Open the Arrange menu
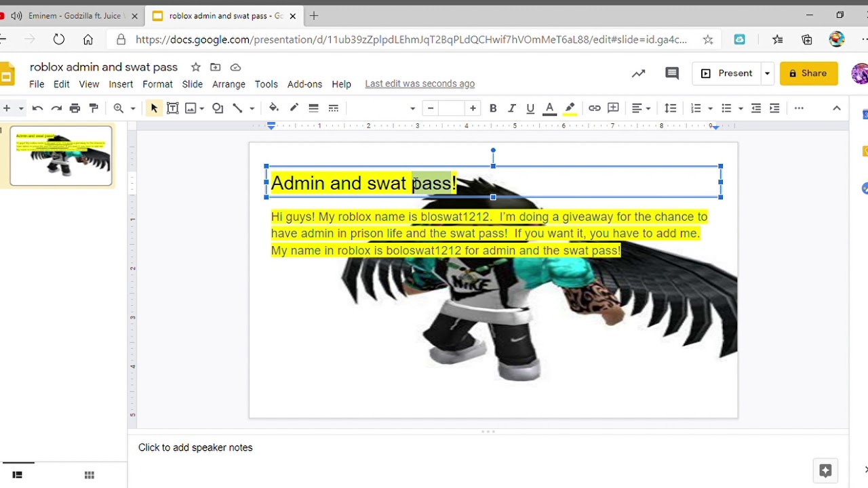 point(229,84)
